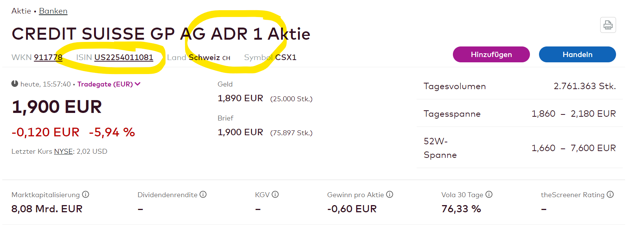
Task: Show the theScreener Rating info icon
Action: [x=610, y=195]
